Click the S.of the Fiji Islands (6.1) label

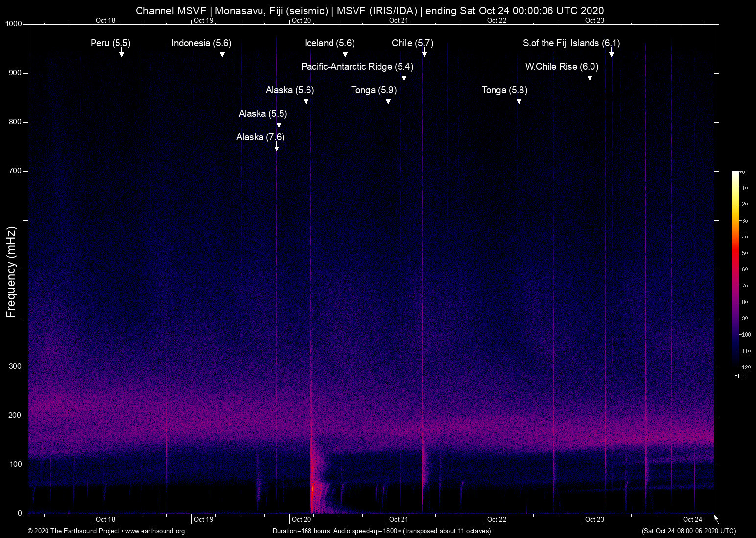[x=571, y=43]
